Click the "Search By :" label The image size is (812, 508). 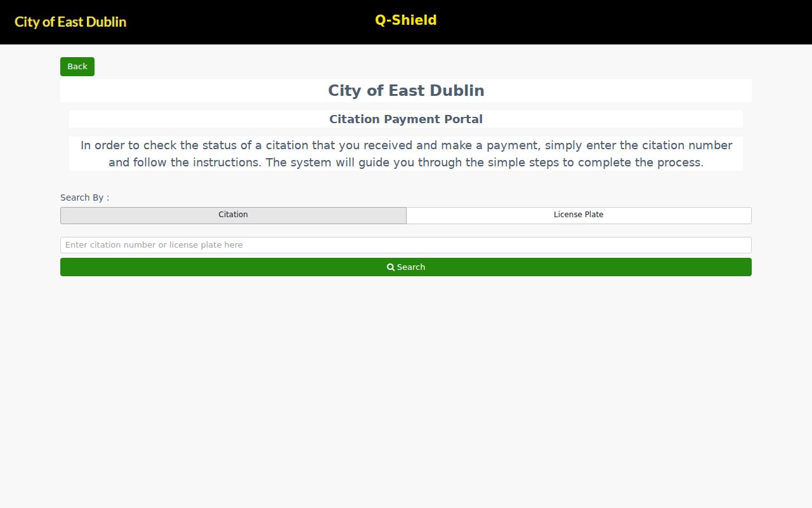point(84,197)
